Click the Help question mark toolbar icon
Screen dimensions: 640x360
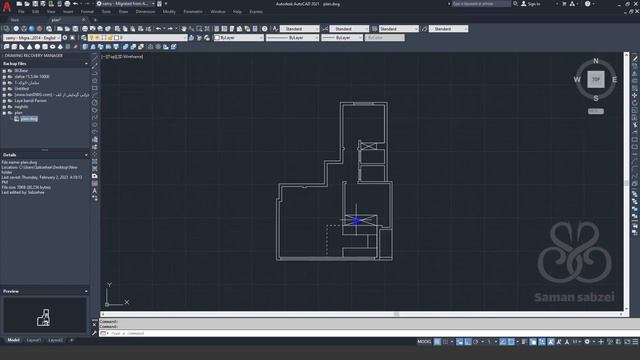coord(264,29)
